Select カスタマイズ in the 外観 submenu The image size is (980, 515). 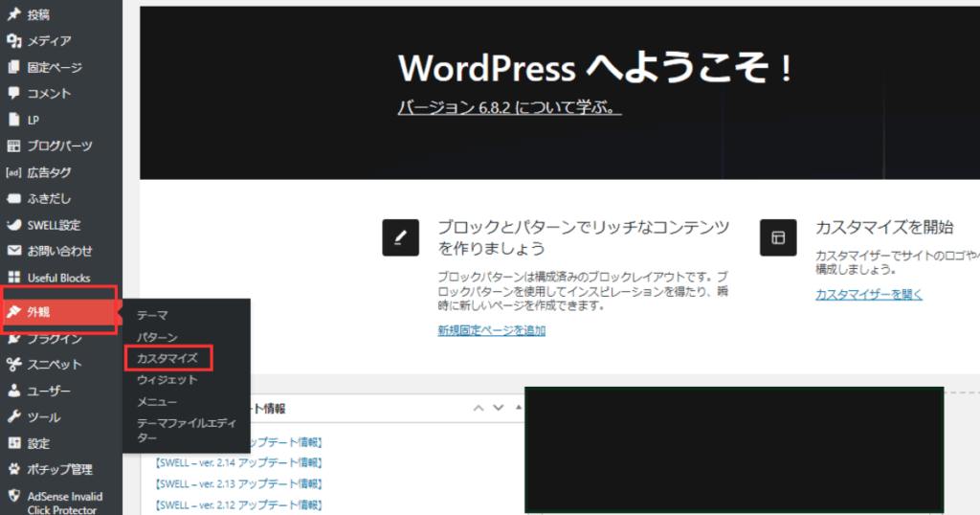(x=167, y=358)
